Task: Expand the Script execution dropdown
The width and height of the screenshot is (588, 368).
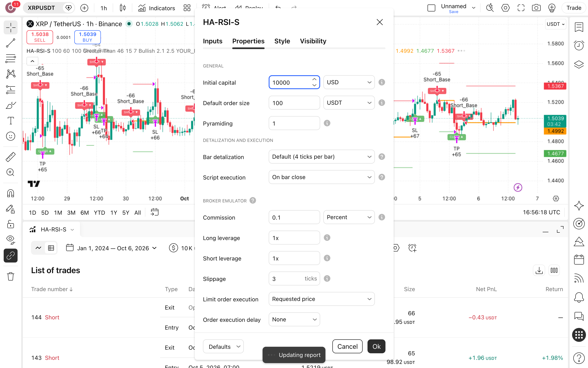Action: [x=321, y=177]
